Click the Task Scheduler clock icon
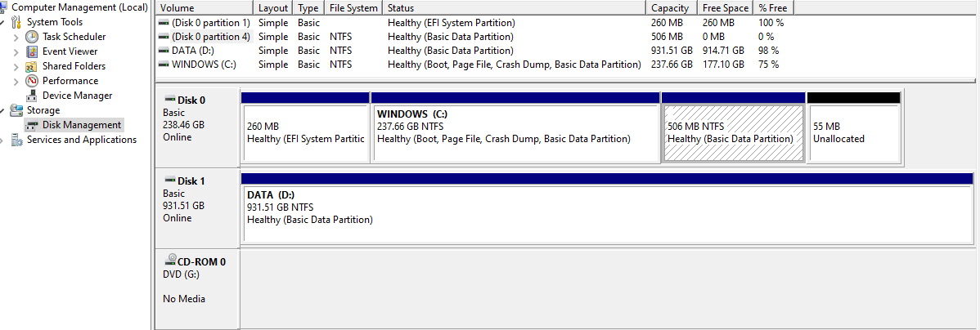Screen dimensions: 980x330 [32, 37]
